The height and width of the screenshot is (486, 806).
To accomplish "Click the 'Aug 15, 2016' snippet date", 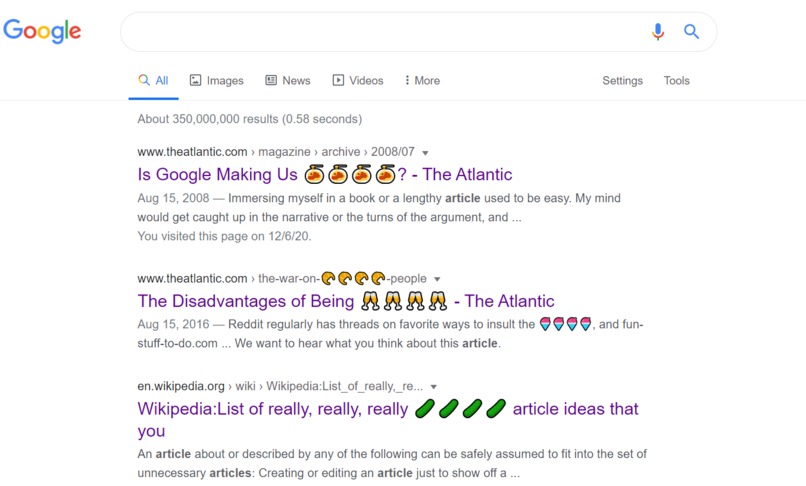I will 173,325.
